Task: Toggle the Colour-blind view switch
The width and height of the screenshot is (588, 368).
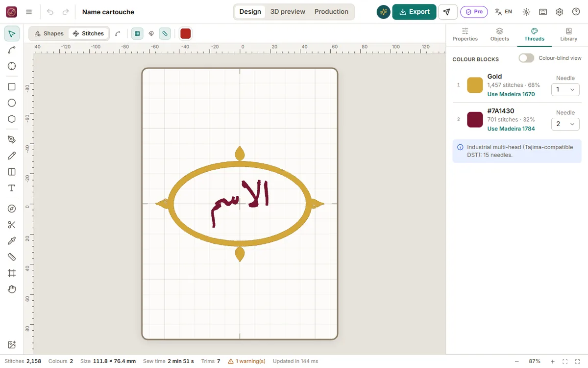Action: [526, 58]
